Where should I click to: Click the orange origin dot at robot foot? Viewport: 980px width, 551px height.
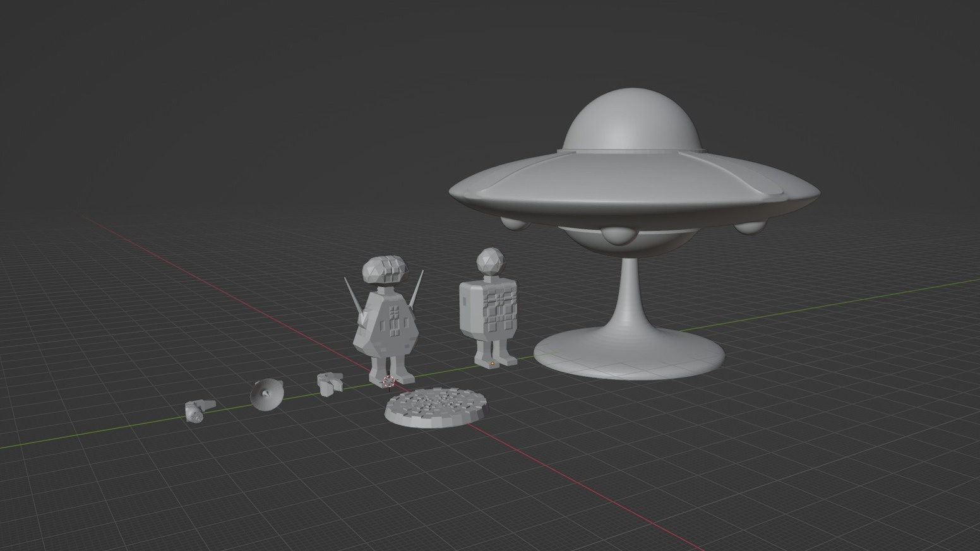pos(493,364)
